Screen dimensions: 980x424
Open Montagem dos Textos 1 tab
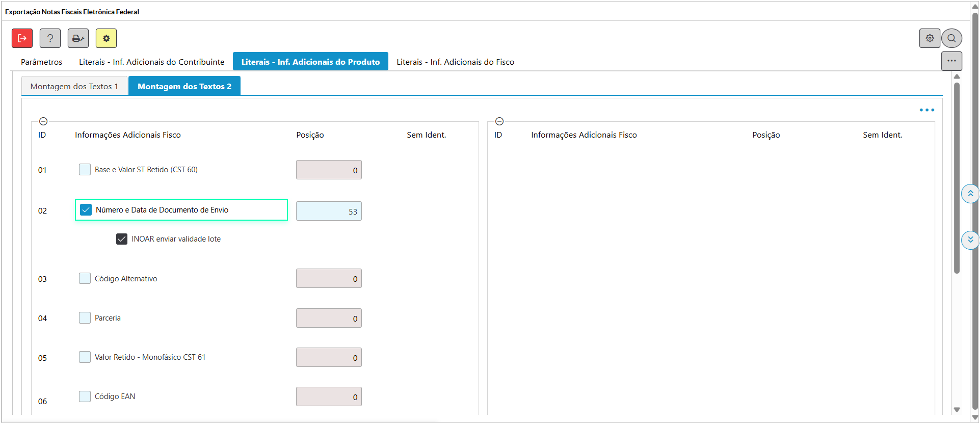tap(74, 86)
